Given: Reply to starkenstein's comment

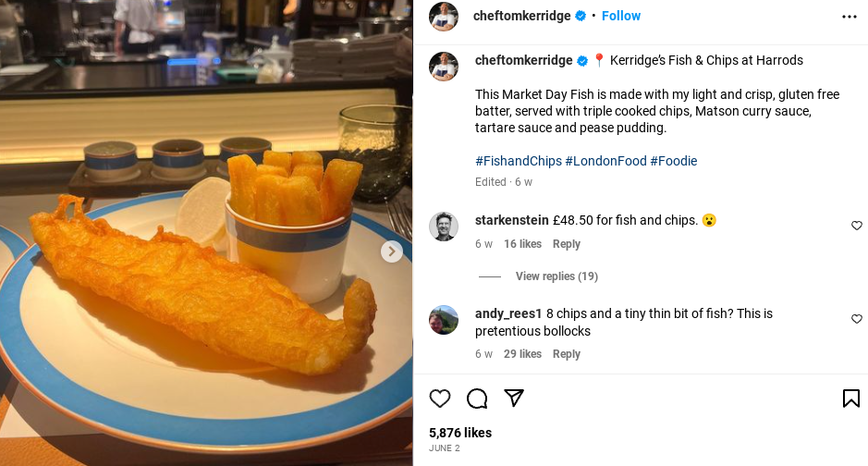Looking at the screenshot, I should [566, 244].
